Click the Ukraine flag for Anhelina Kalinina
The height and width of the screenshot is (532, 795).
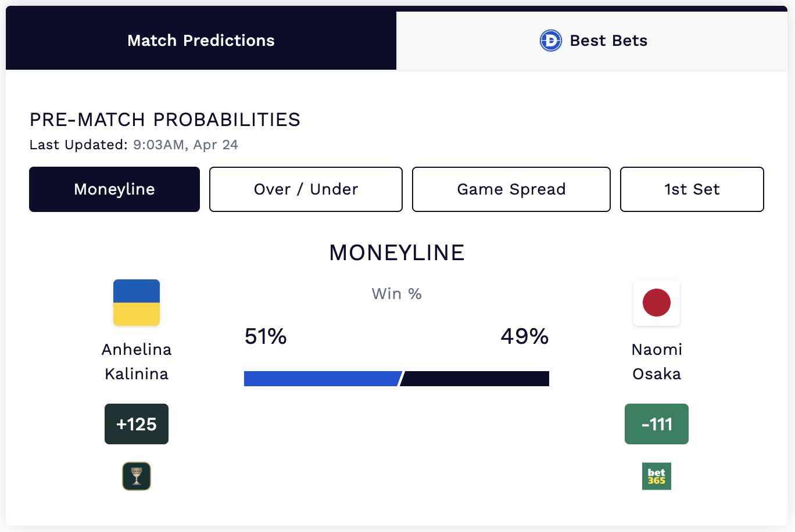click(137, 302)
